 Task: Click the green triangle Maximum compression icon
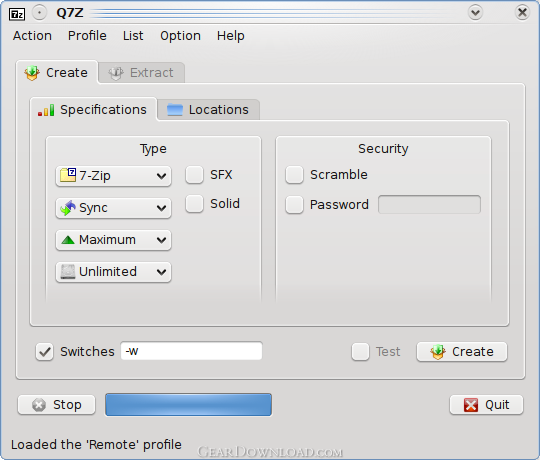click(x=68, y=240)
